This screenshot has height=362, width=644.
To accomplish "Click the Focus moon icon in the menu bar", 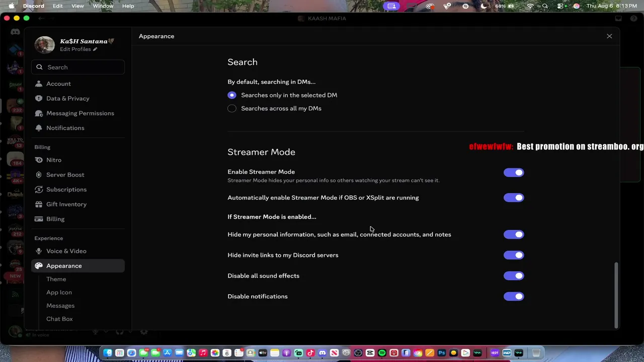I will coord(484,6).
